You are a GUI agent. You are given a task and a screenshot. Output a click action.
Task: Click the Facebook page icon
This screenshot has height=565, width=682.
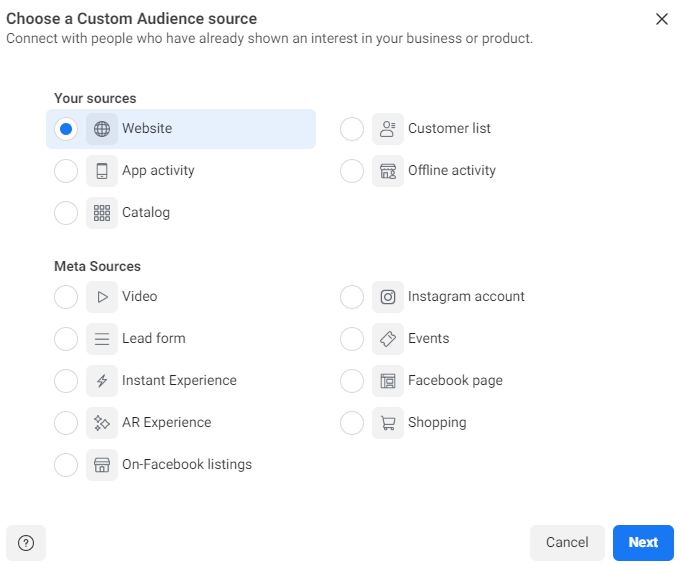point(388,381)
